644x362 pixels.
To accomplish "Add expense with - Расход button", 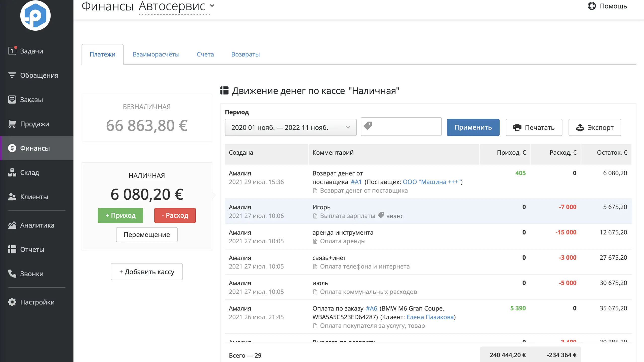I will pyautogui.click(x=175, y=215).
